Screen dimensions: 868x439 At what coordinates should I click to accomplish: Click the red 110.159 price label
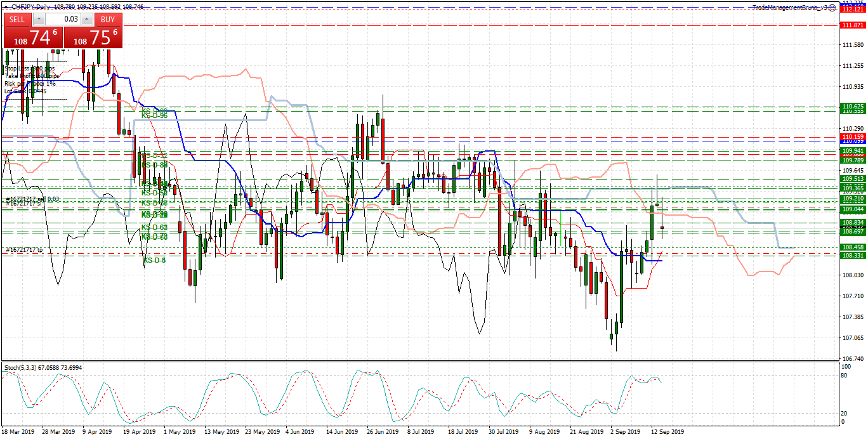click(852, 137)
